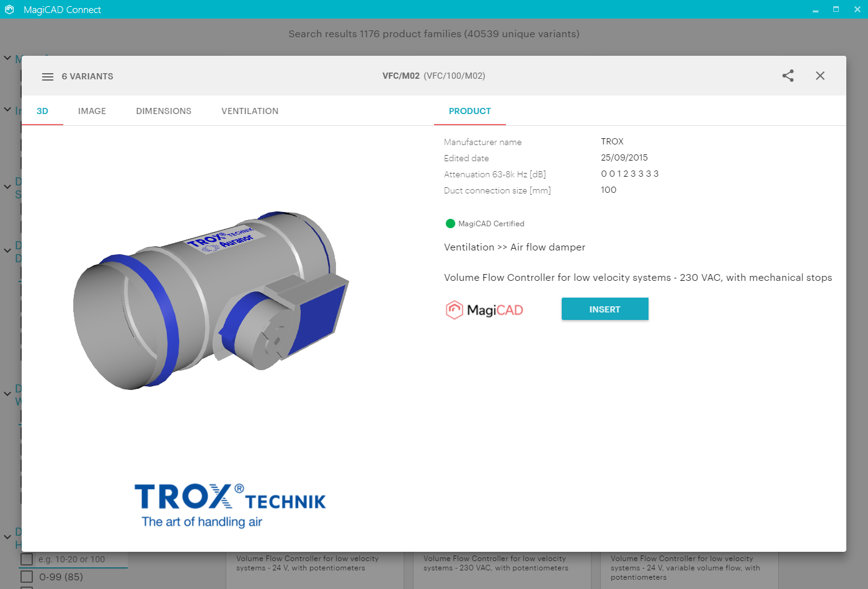This screenshot has width=868, height=589.
Task: Click the 'MagiCAD Certified' label
Action: (x=491, y=224)
